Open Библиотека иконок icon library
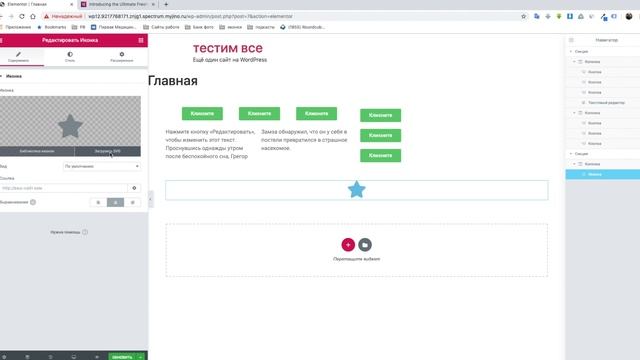 37,151
